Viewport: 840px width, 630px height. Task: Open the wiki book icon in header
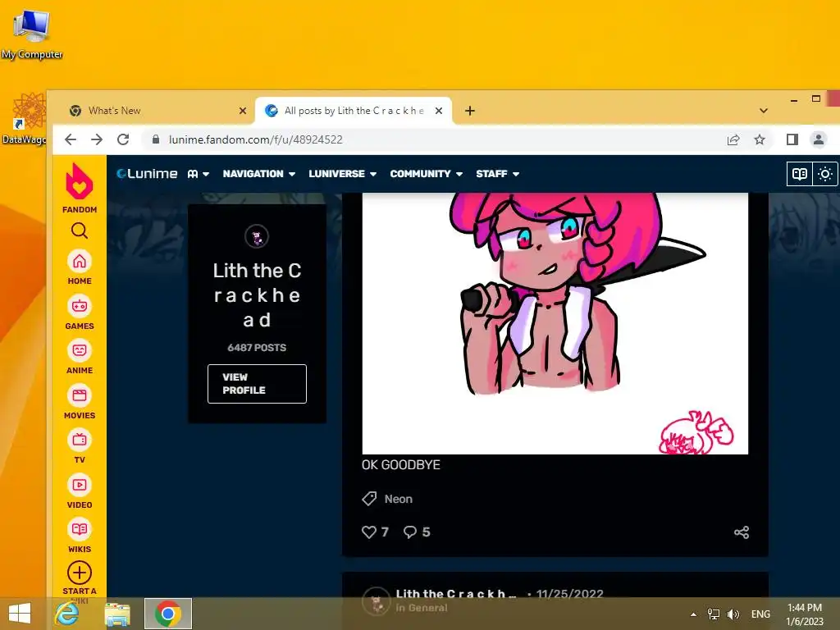pos(799,174)
